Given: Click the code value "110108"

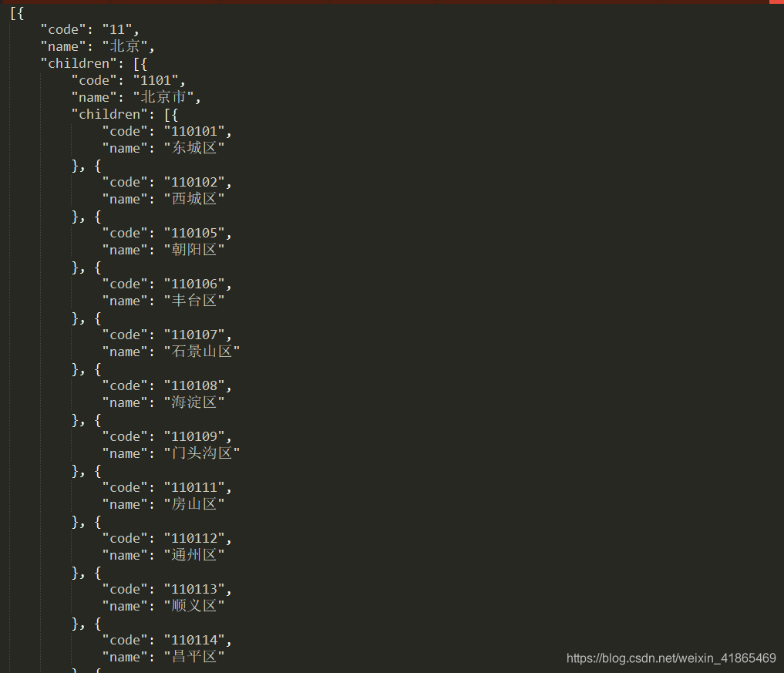Looking at the screenshot, I should tap(194, 386).
